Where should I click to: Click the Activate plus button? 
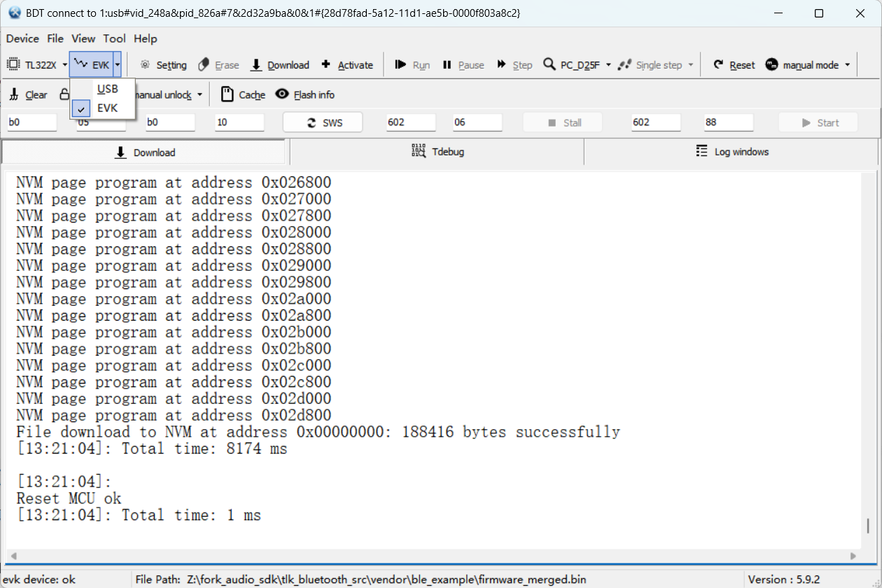pos(347,65)
